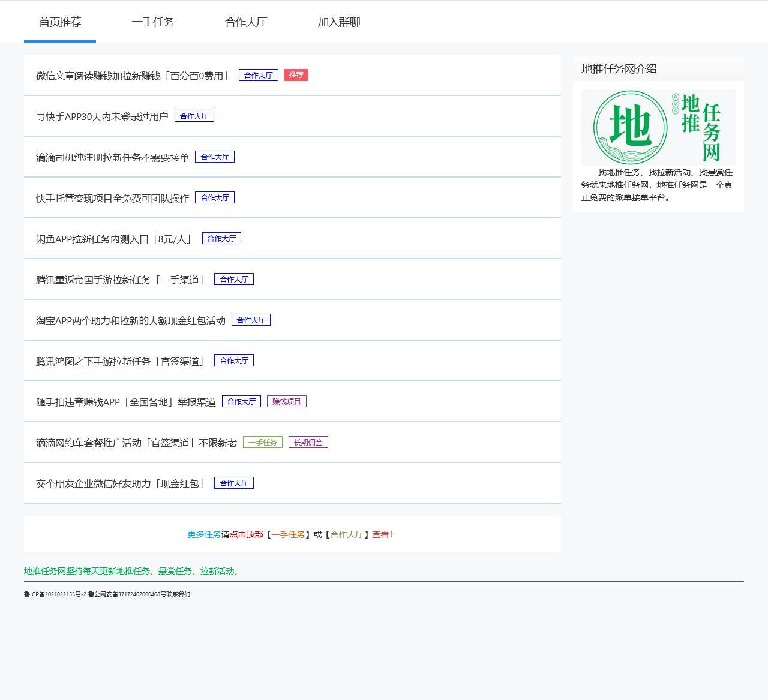Open the 滴滴司机纯注册拉新任务 task
This screenshot has height=700, width=768.
pos(113,157)
